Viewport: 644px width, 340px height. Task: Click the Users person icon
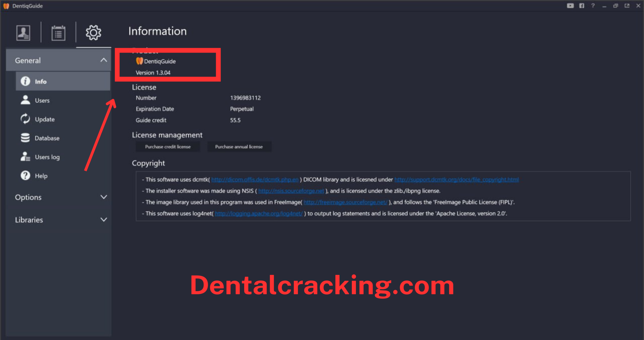tap(25, 100)
